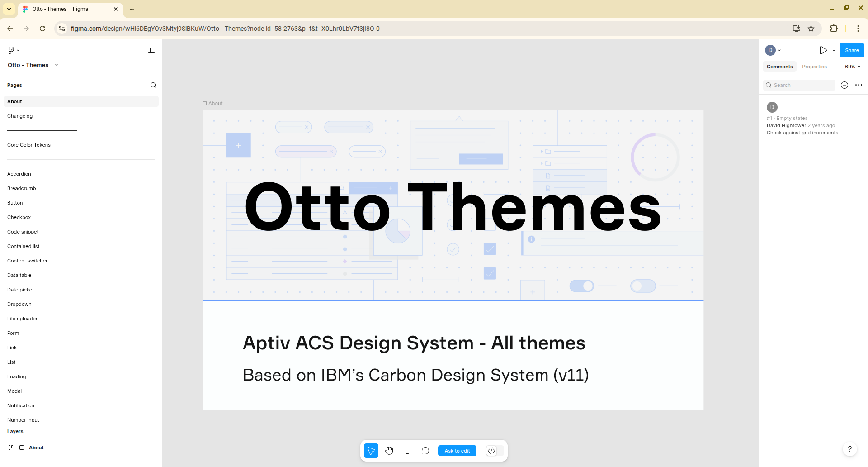Select the Text tool
Viewport: 868px width, 467px height.
point(407,451)
